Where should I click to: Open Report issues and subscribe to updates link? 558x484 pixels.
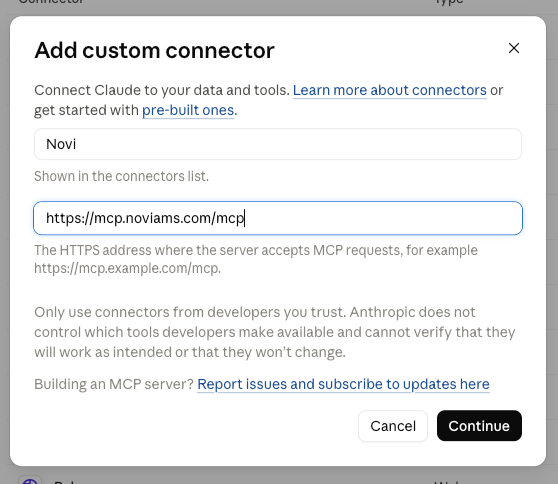[343, 384]
